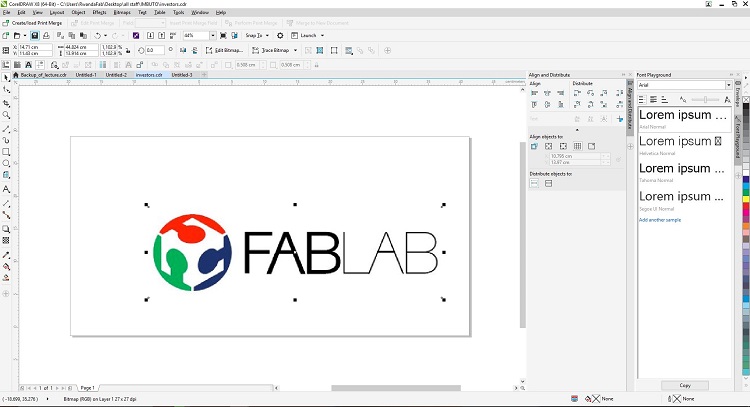Click Edit Bitmap button
Screen dimensions: 750x407
tap(224, 50)
